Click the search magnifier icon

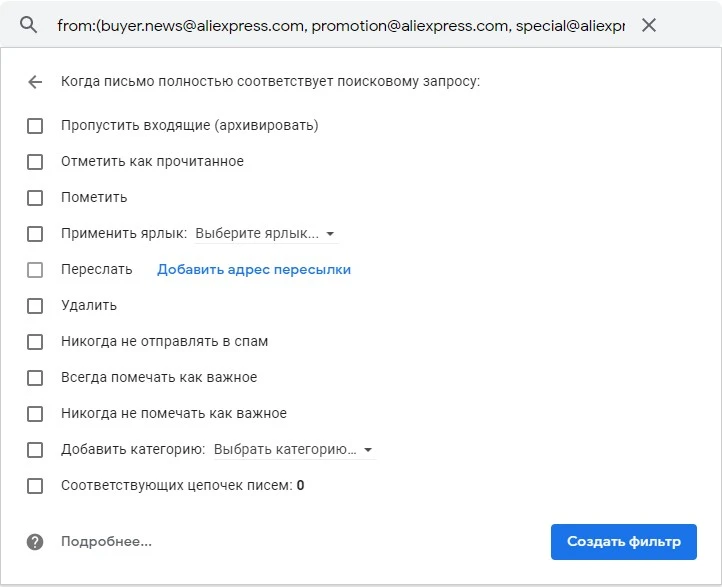pos(29,25)
